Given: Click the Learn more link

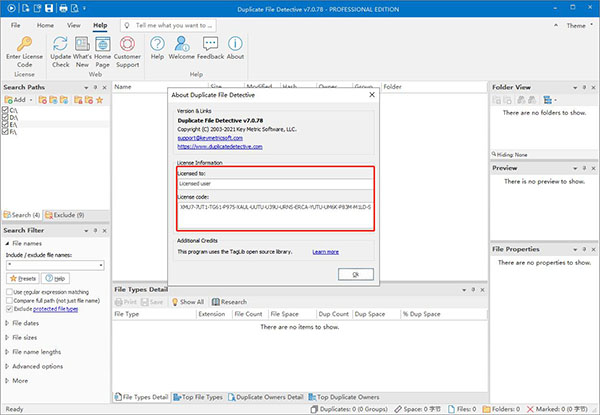Looking at the screenshot, I should pos(325,252).
